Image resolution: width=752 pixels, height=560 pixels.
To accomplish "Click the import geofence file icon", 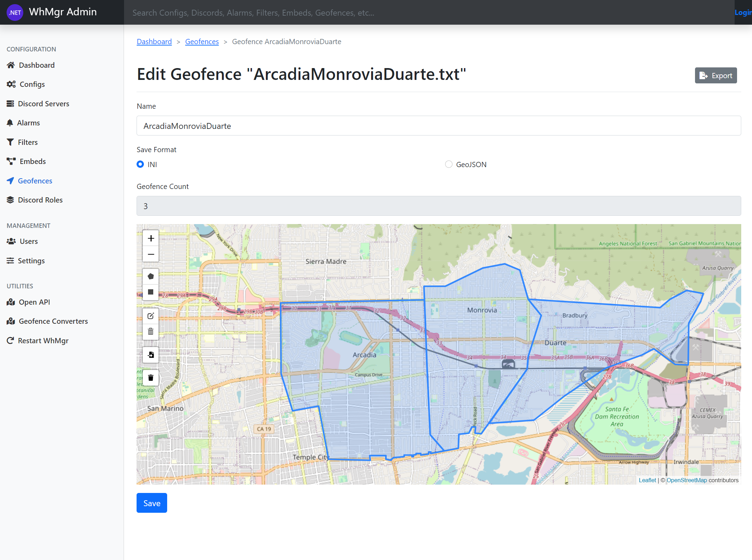I will (151, 355).
